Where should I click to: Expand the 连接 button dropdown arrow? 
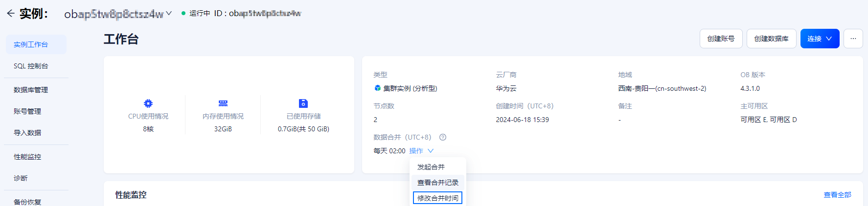coord(829,39)
